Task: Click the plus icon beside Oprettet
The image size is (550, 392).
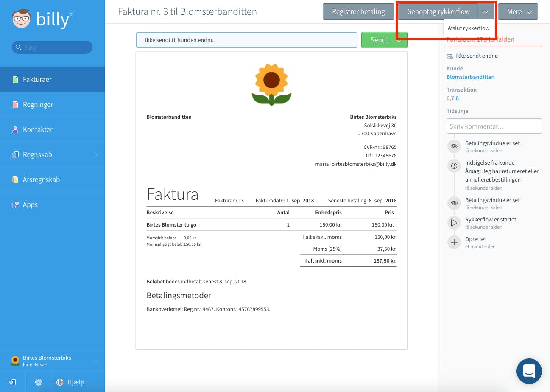Action: tap(454, 242)
